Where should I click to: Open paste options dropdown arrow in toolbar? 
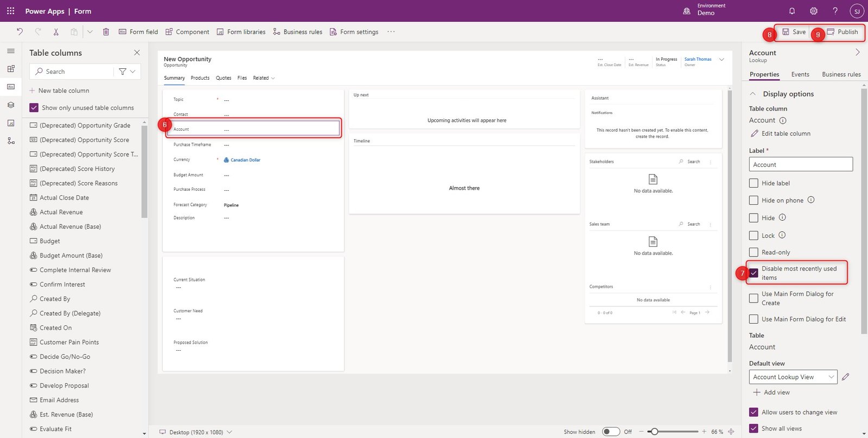click(x=90, y=32)
